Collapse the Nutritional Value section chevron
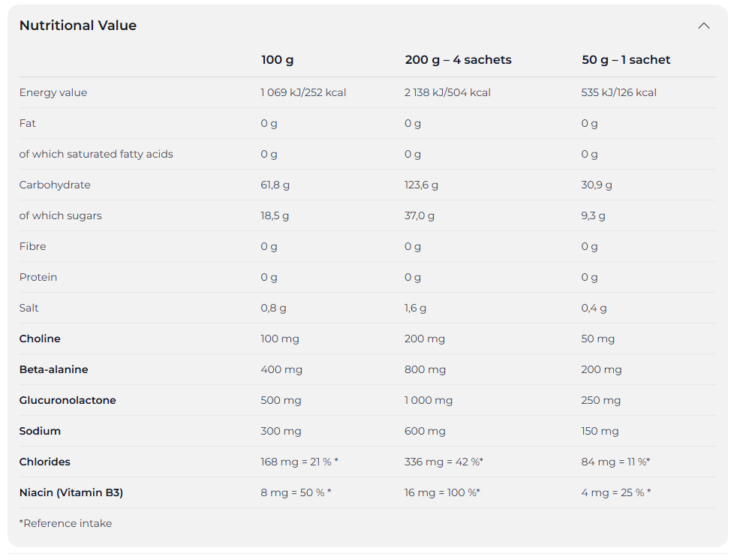 point(704,26)
